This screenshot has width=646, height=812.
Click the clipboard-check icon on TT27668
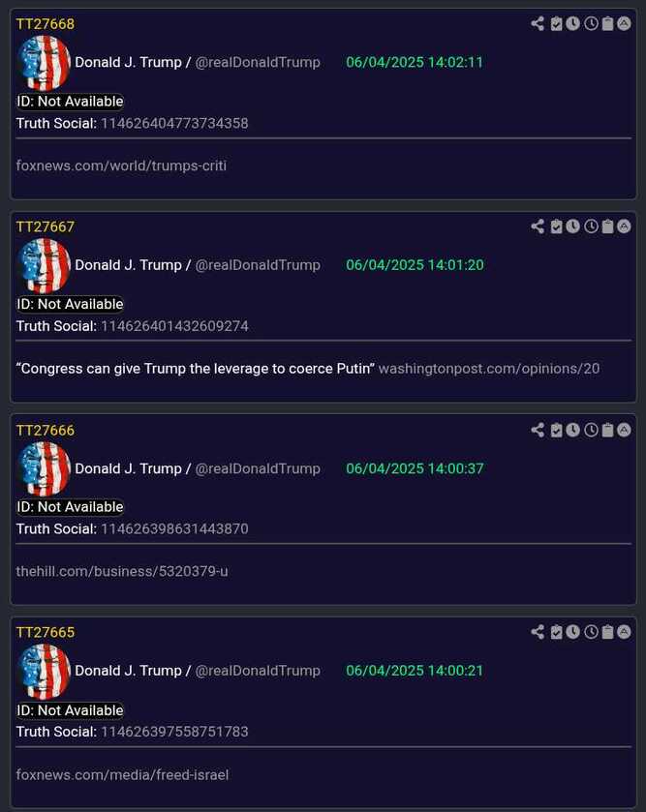556,24
